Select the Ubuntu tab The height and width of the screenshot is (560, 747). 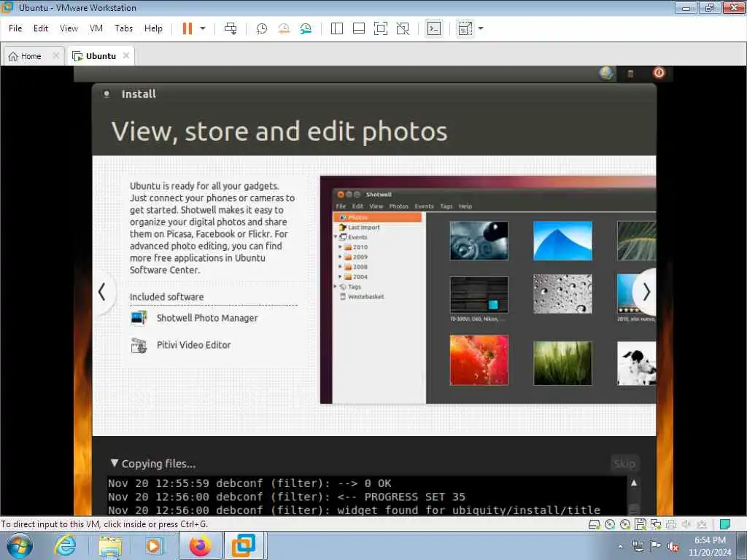coord(100,56)
